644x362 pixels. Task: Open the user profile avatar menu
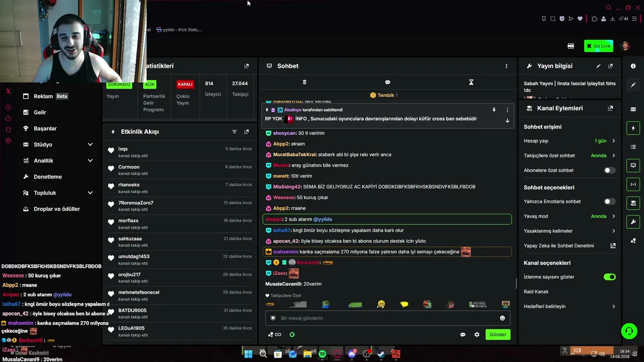click(x=625, y=46)
